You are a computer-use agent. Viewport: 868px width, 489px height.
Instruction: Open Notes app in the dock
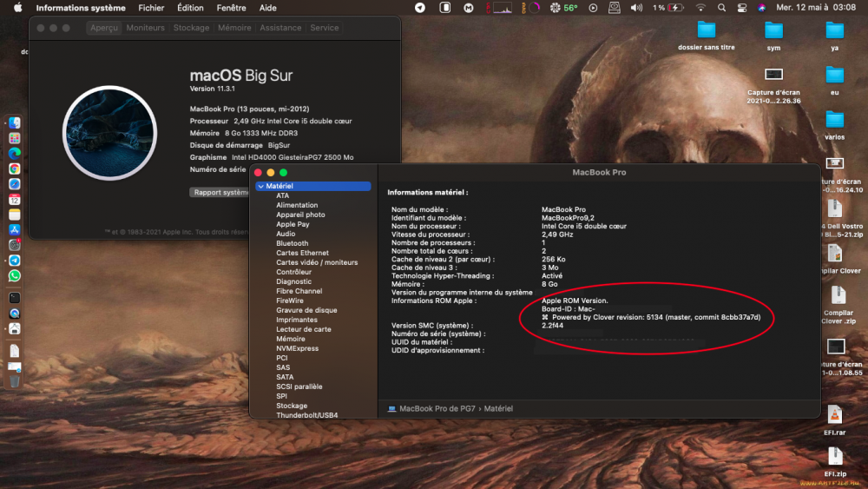pyautogui.click(x=15, y=215)
